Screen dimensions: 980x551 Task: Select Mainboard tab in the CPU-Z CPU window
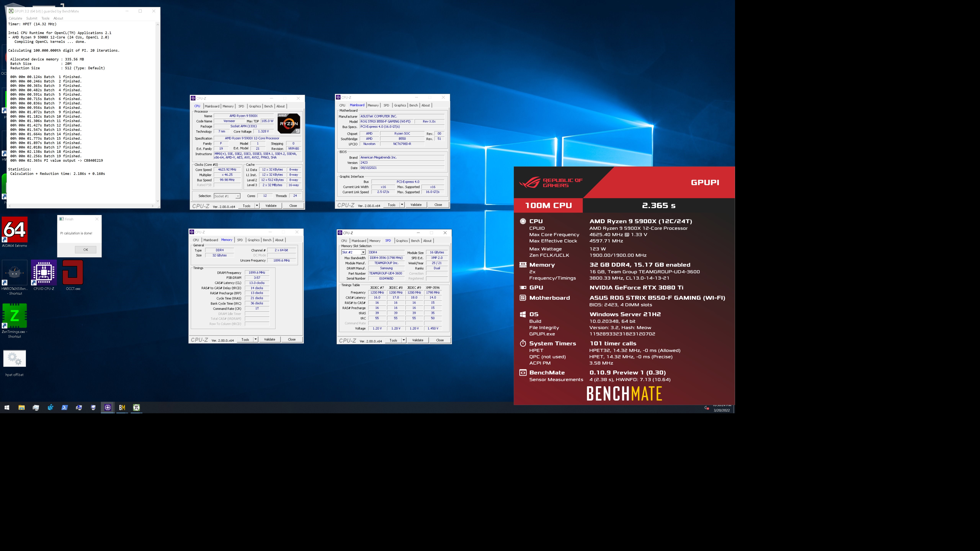[212, 106]
